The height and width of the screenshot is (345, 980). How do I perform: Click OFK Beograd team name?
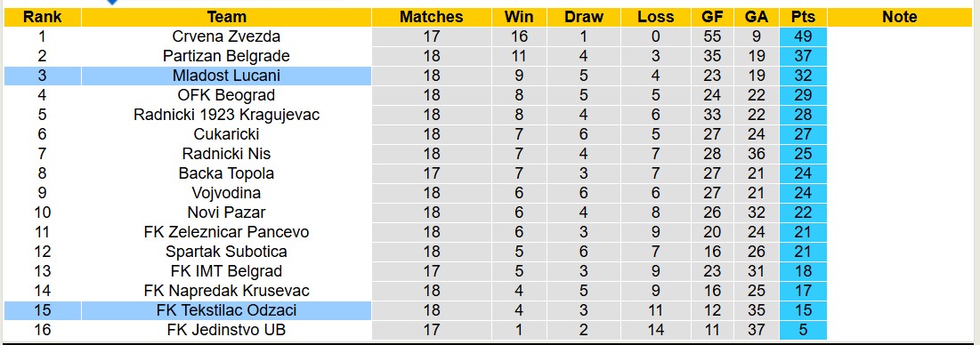(226, 95)
